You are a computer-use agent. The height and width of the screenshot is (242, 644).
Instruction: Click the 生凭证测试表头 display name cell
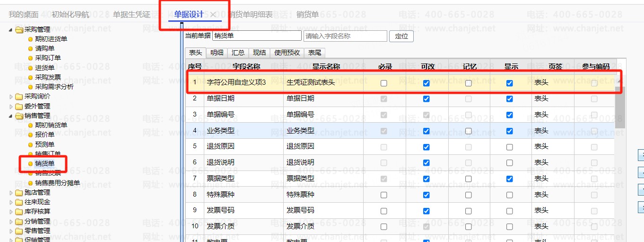324,82
